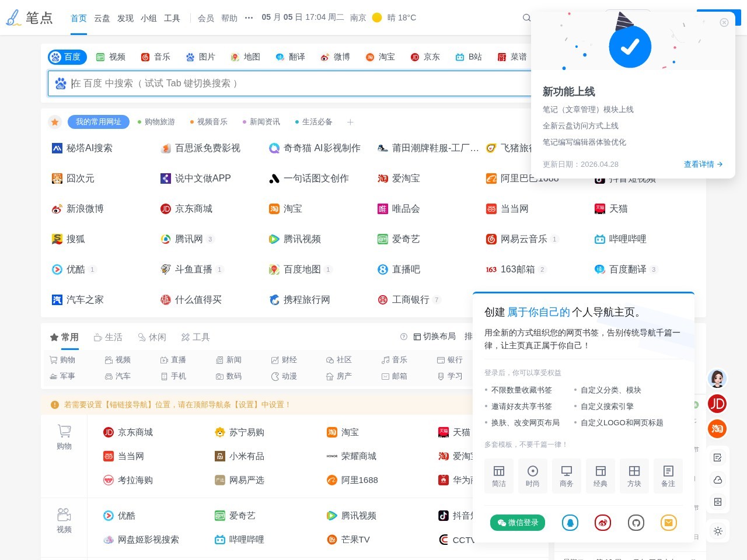This screenshot has height=560, width=747.
Task: Open 163邮箱 bookmark
Action: [511, 269]
